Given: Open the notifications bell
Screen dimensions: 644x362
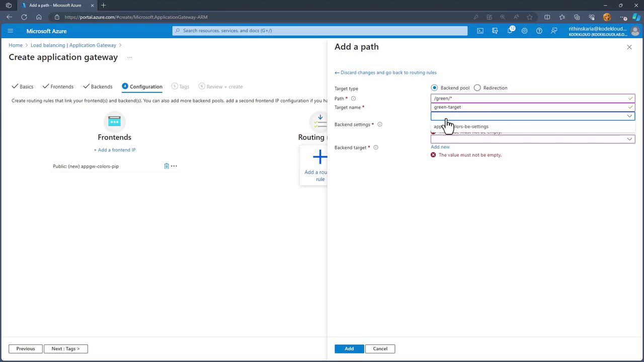Looking at the screenshot, I should (510, 31).
